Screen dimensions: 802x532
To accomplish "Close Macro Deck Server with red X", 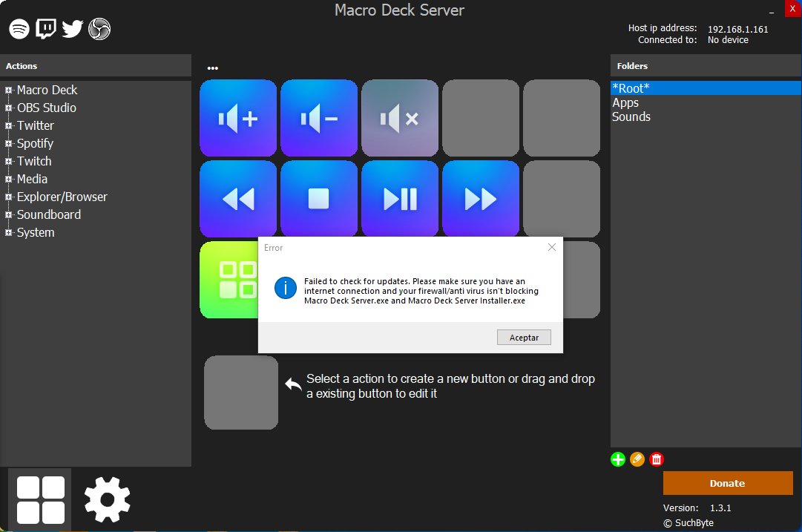I will (x=792, y=9).
